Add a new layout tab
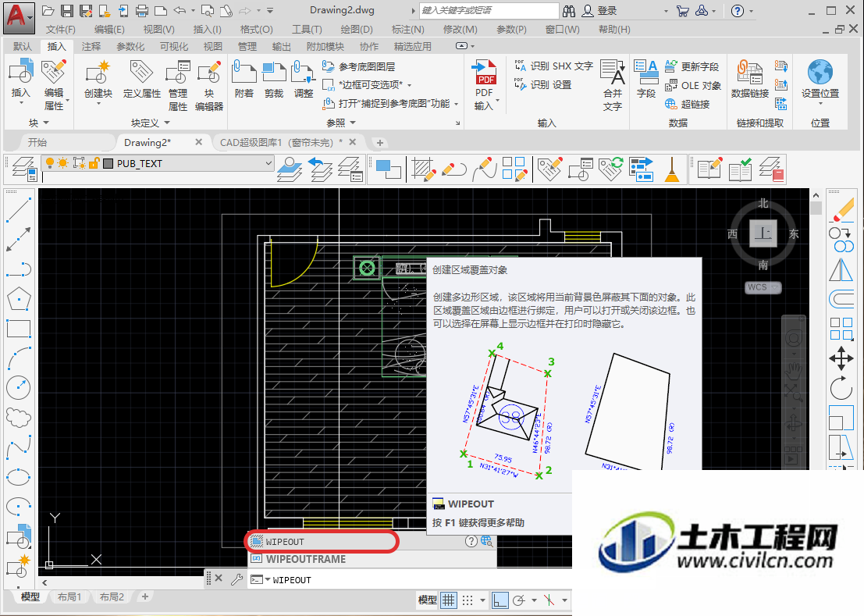The height and width of the screenshot is (616, 864). point(145,596)
